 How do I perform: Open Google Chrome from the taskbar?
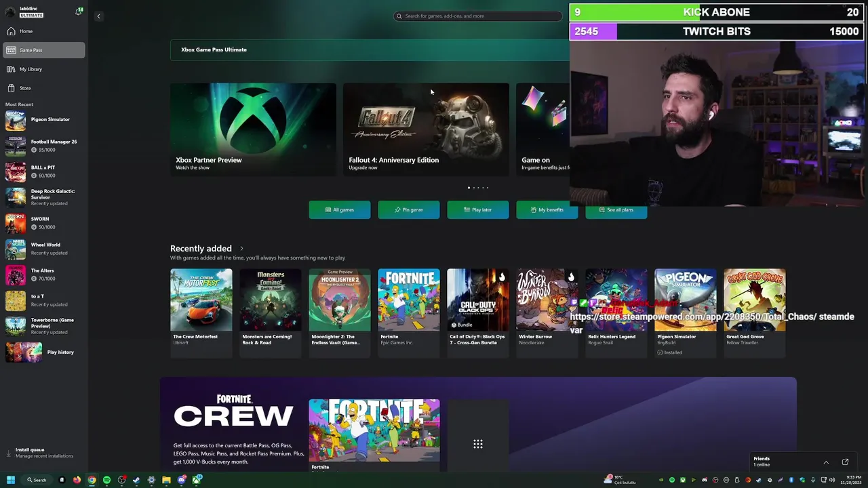pos(92,480)
